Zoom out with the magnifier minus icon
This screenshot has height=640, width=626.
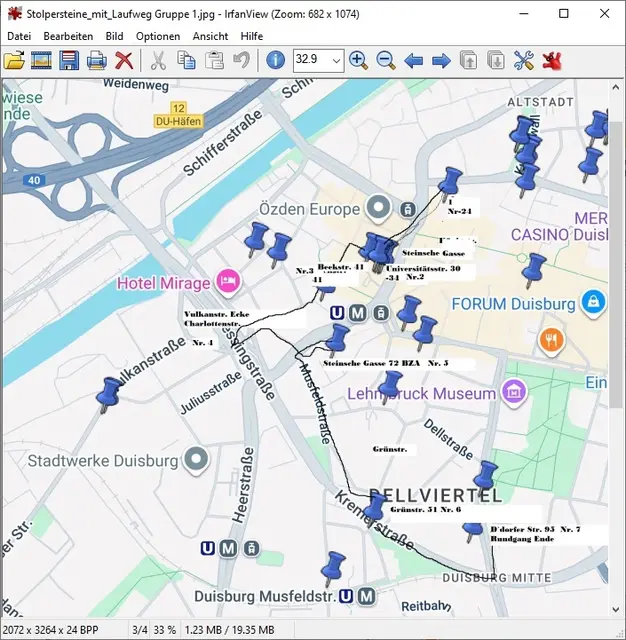tap(385, 61)
